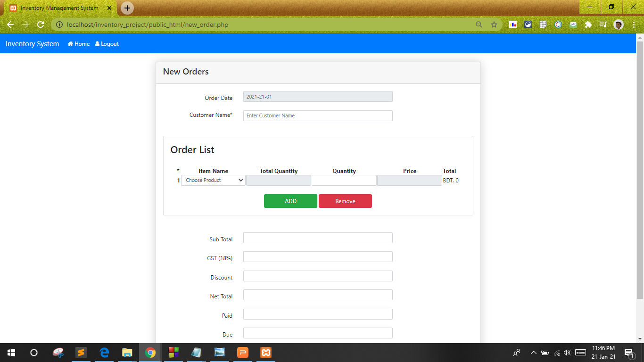The image size is (644, 362).
Task: Open the Choose Product dropdown
Action: [x=213, y=180]
